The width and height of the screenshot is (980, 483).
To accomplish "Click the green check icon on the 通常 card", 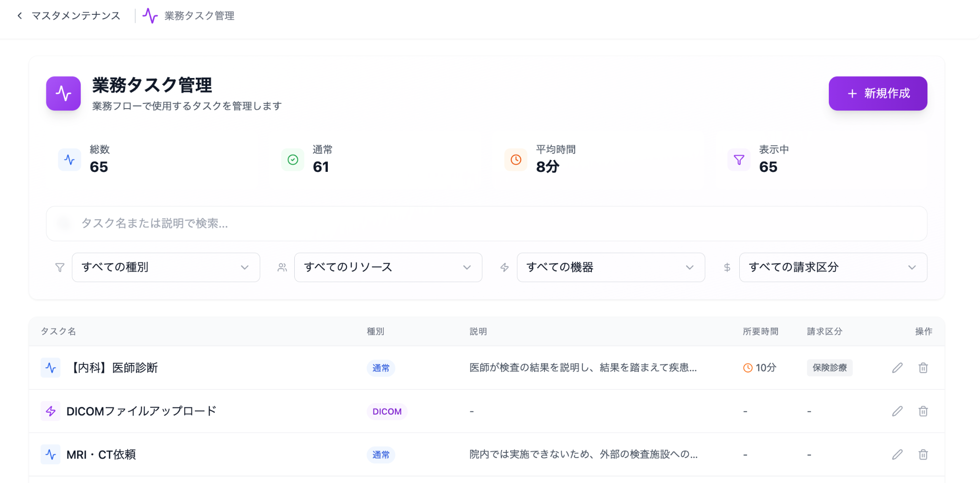I will [292, 159].
